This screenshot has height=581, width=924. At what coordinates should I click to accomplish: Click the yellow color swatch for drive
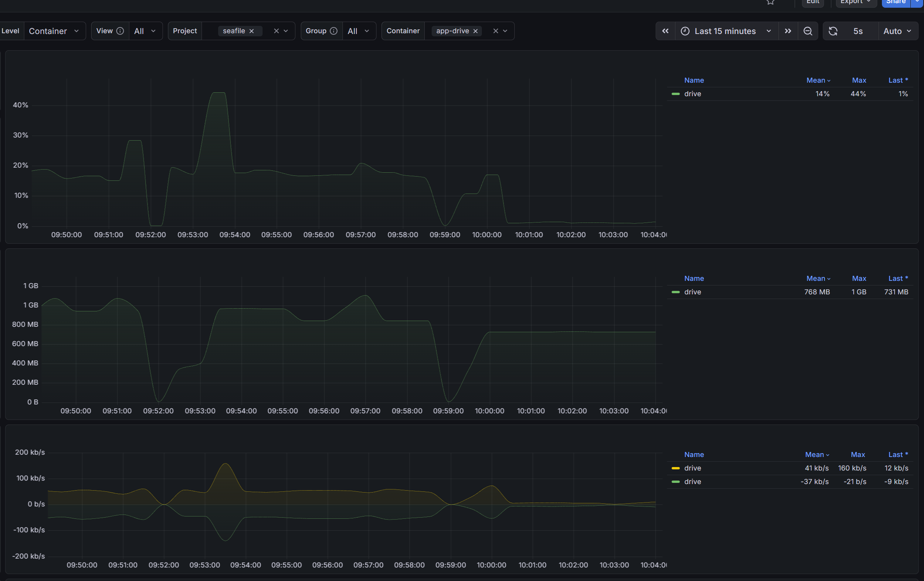(675, 468)
